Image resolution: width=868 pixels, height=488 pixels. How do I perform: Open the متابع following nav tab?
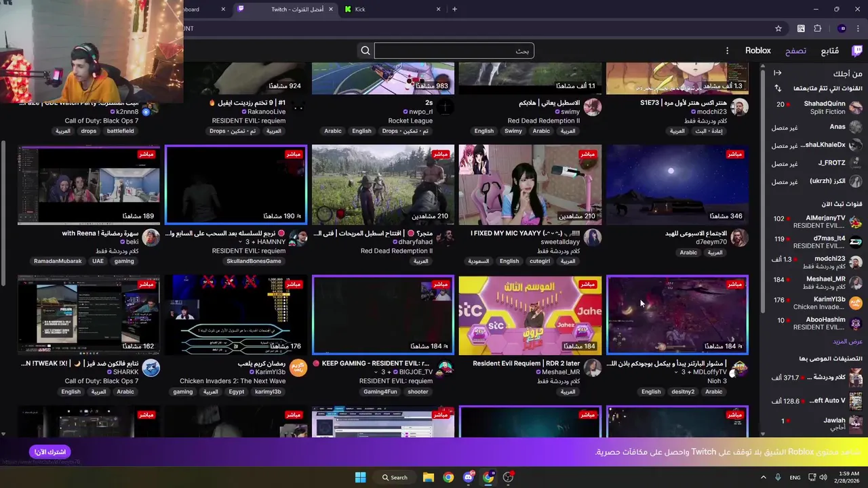coord(830,51)
